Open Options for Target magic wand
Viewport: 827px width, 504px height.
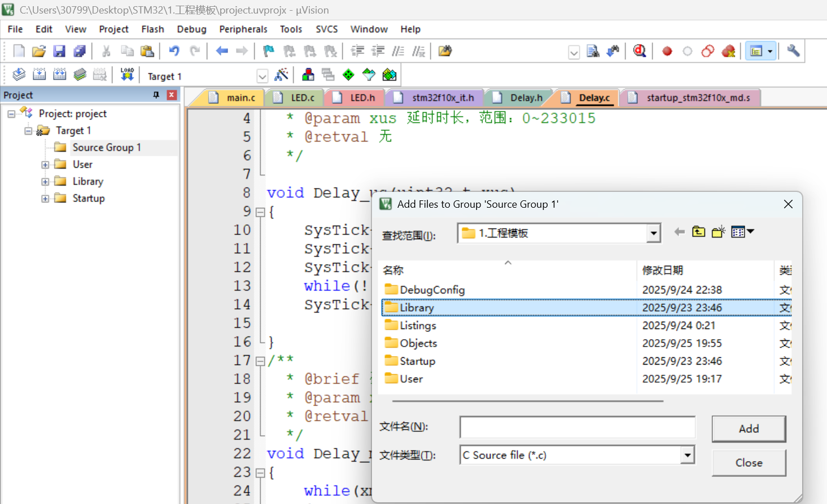coord(281,74)
